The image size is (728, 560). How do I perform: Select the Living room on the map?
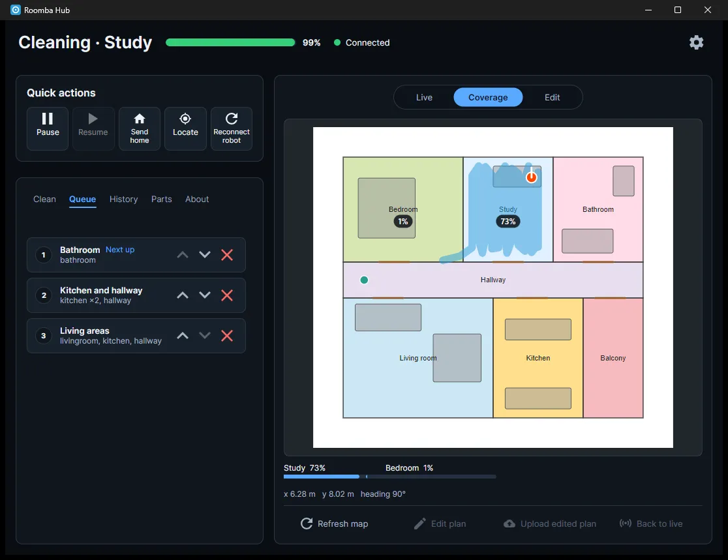(x=418, y=358)
